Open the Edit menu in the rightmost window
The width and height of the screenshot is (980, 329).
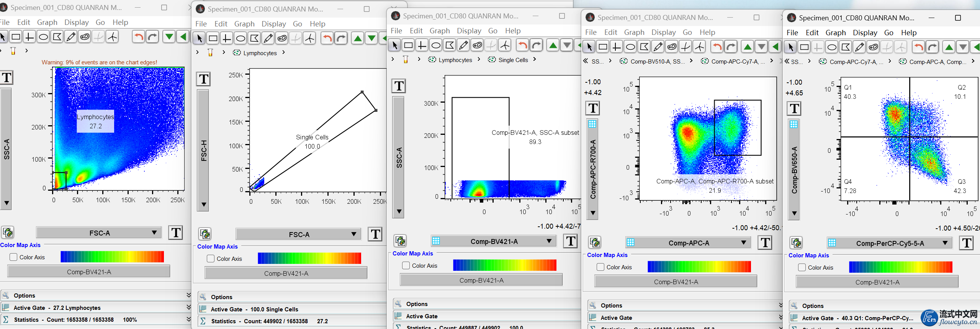point(812,33)
